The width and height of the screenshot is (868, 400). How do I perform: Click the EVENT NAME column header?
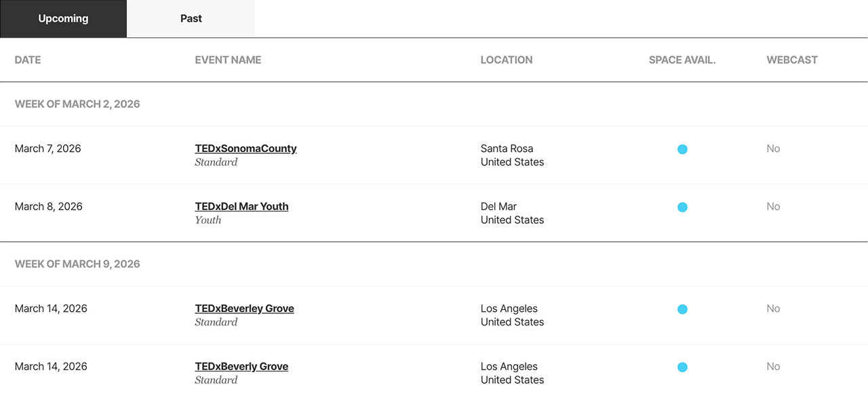(228, 60)
